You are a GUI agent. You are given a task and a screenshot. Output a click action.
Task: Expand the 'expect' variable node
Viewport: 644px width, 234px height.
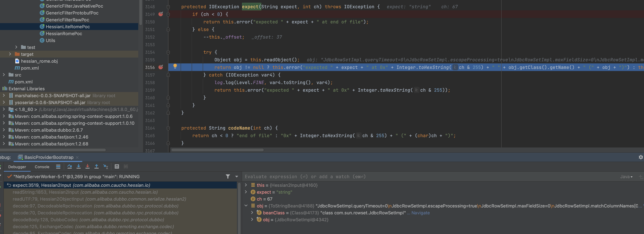pyautogui.click(x=246, y=192)
